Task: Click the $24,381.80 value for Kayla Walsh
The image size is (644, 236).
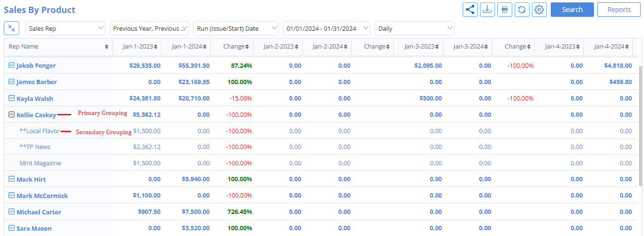Action: coord(145,98)
